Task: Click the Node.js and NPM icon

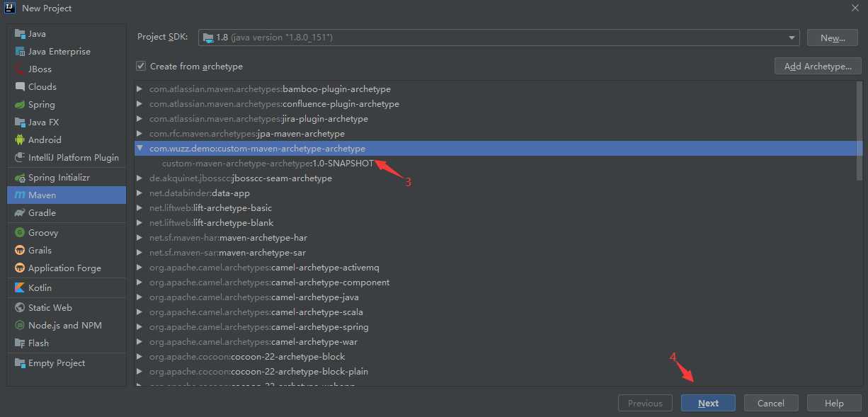Action: [20, 326]
